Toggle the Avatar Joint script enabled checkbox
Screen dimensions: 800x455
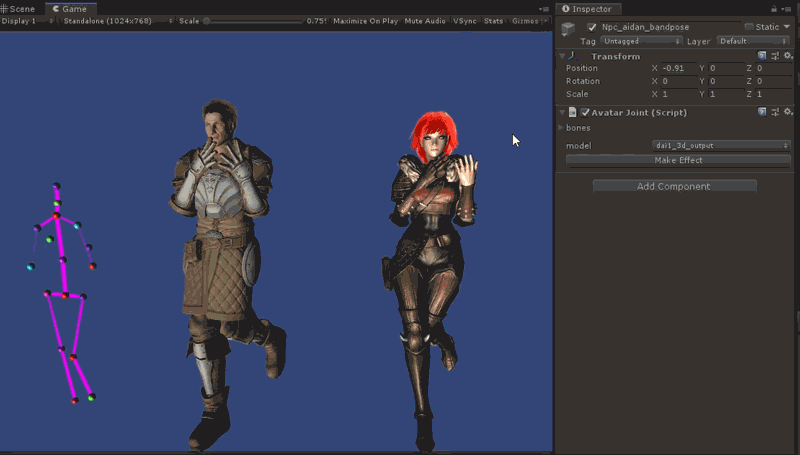coord(585,112)
